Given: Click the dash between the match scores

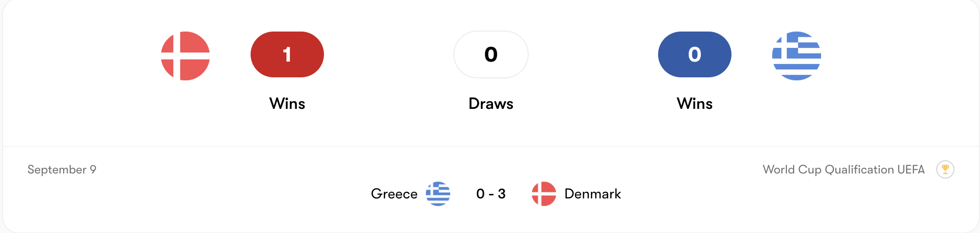Looking at the screenshot, I should pyautogui.click(x=491, y=194).
